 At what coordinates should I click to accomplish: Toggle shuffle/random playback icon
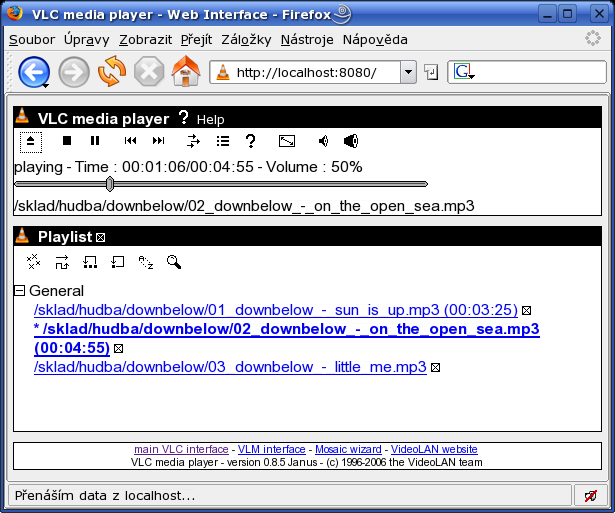[193, 141]
